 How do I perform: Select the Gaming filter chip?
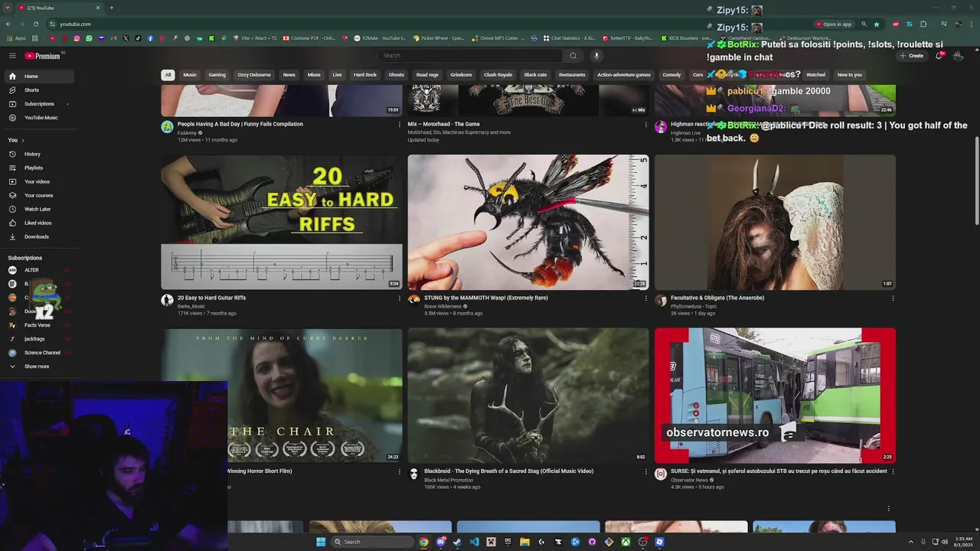tap(217, 75)
